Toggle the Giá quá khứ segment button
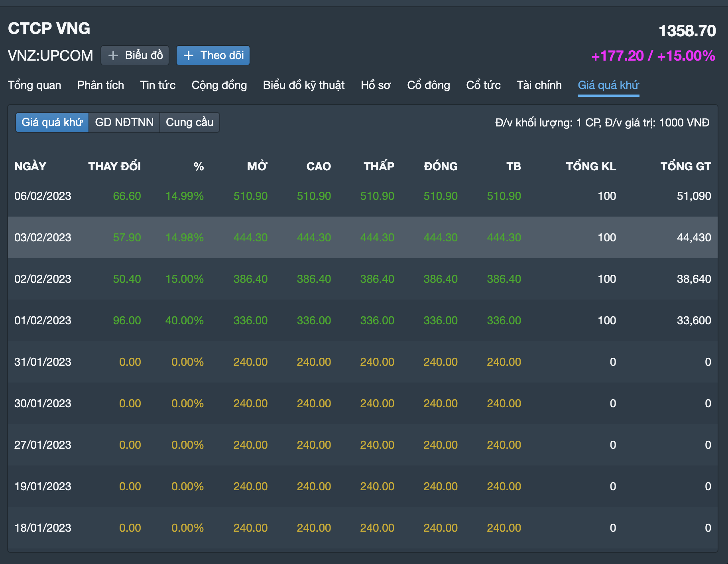Viewport: 728px width, 564px height. tap(52, 122)
